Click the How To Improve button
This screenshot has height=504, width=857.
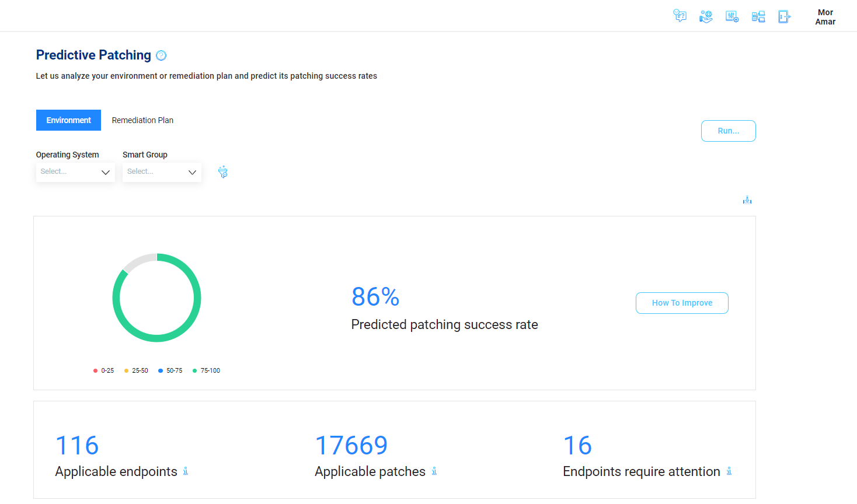pos(682,303)
